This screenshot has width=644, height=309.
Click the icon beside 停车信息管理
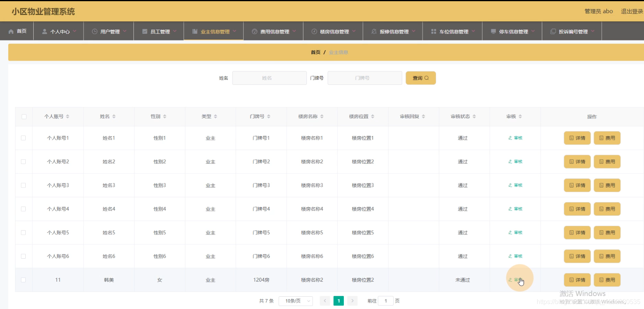[493, 31]
